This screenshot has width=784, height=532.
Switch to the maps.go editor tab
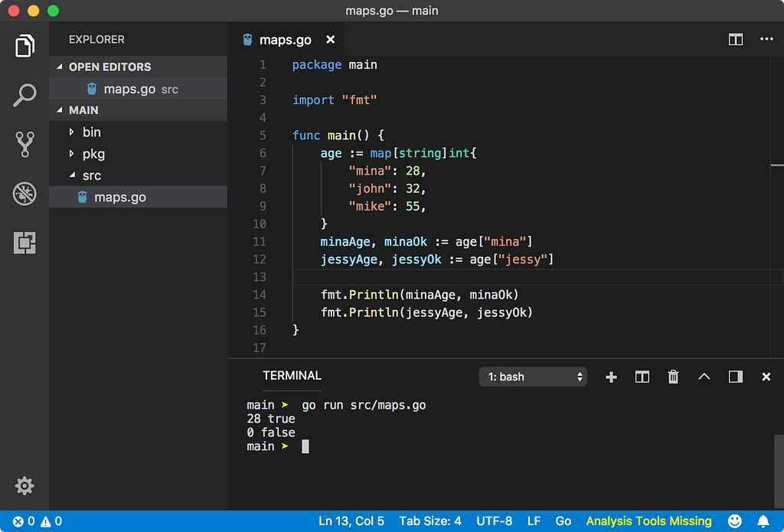286,40
